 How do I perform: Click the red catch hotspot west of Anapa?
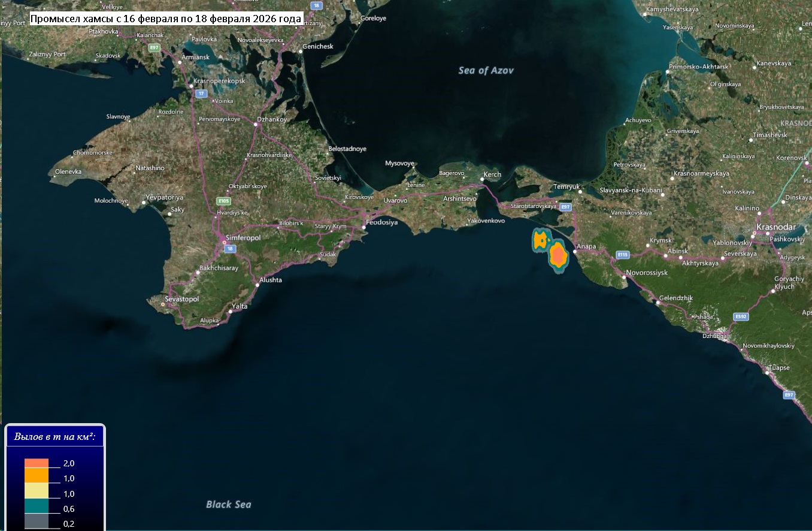pos(558,256)
